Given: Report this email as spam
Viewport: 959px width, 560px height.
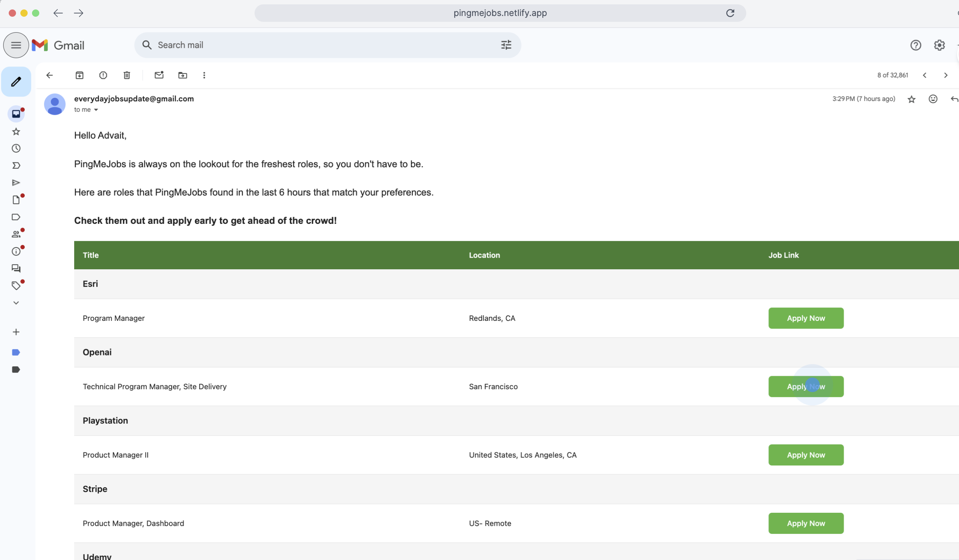Looking at the screenshot, I should (x=103, y=75).
